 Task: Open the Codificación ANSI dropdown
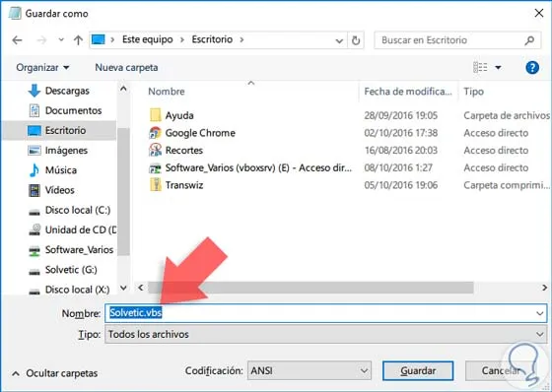click(310, 370)
